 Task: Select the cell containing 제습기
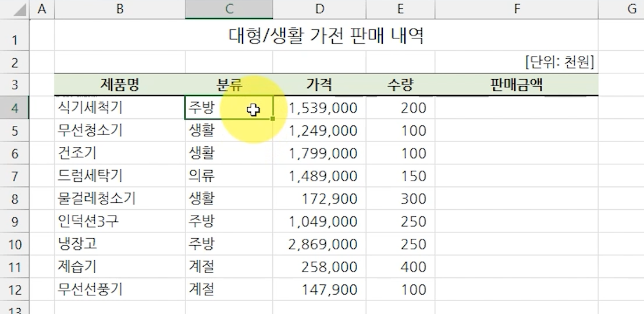pos(119,267)
